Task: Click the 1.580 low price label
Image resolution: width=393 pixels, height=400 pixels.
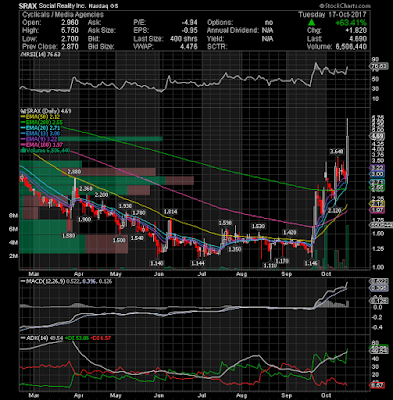Action: point(68,236)
